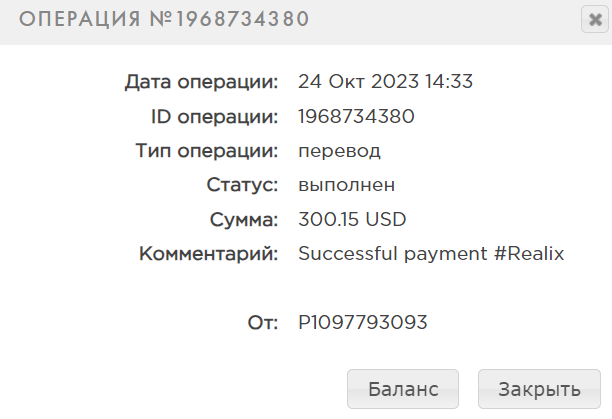
Task: Select the date value 24 Окт 2023 14:33
Action: [x=386, y=82]
